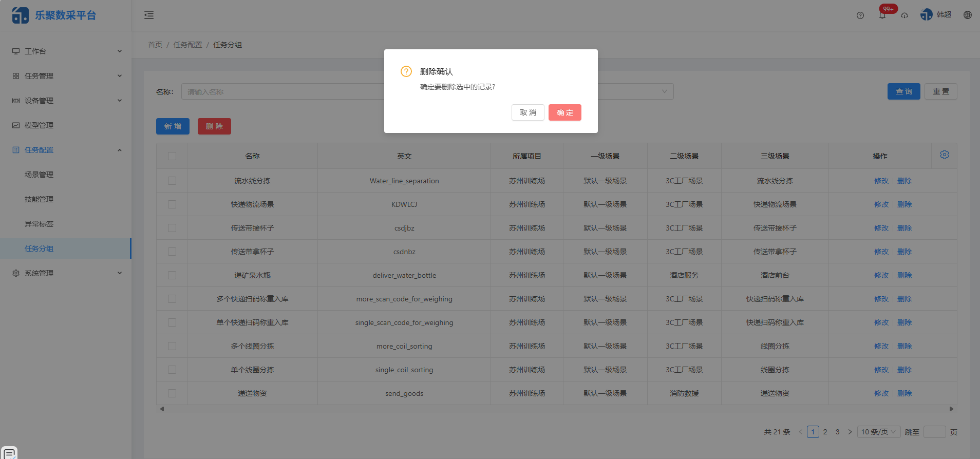Click the horizontal scrollbar right arrow under table
This screenshot has height=459, width=980.
[951, 409]
